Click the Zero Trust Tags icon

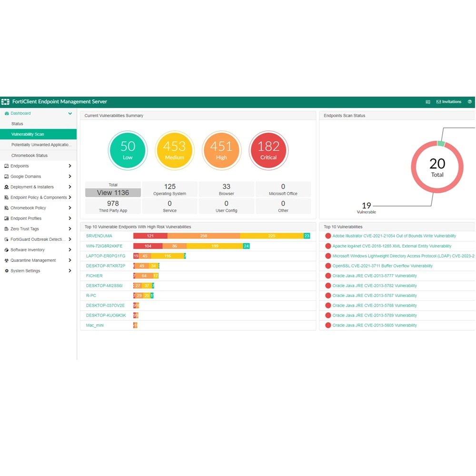click(6, 229)
